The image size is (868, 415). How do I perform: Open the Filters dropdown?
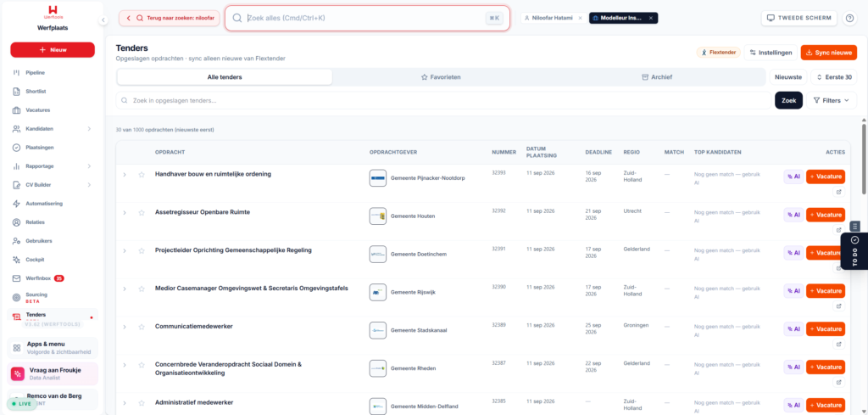pyautogui.click(x=832, y=101)
